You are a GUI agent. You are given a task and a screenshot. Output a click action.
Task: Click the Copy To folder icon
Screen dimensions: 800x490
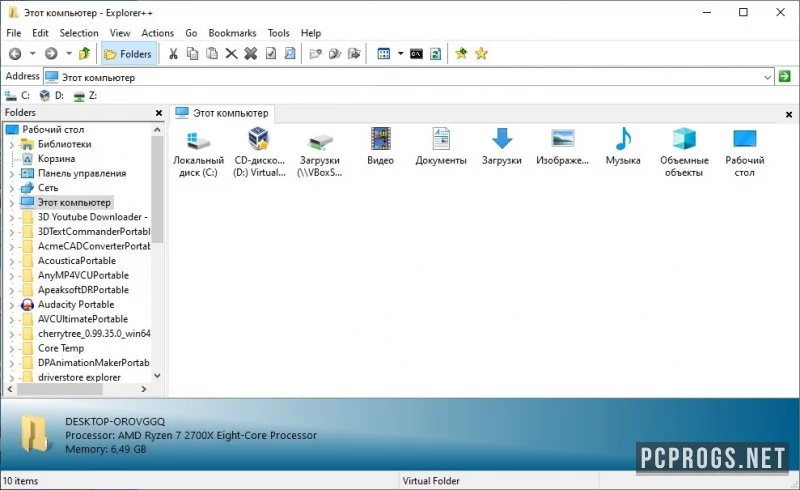[335, 54]
